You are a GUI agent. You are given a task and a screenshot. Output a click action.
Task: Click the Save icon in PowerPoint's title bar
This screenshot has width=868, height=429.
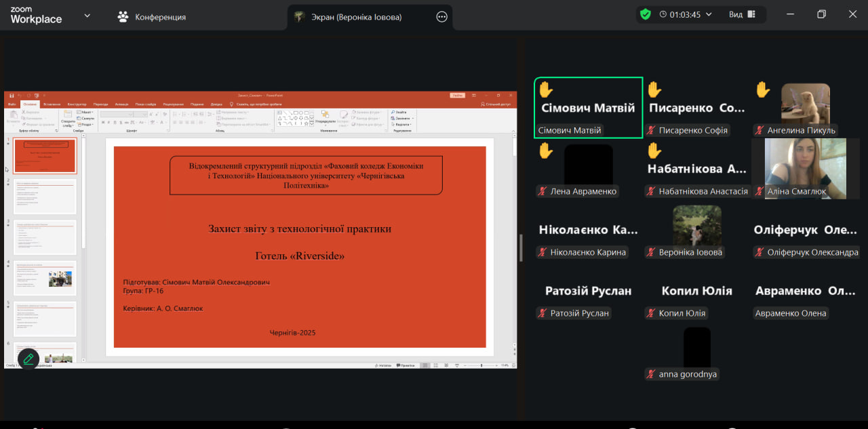coord(12,96)
